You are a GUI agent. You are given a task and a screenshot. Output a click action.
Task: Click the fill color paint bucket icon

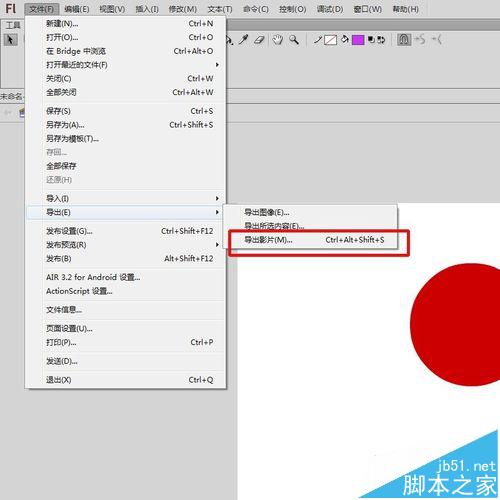(x=345, y=40)
